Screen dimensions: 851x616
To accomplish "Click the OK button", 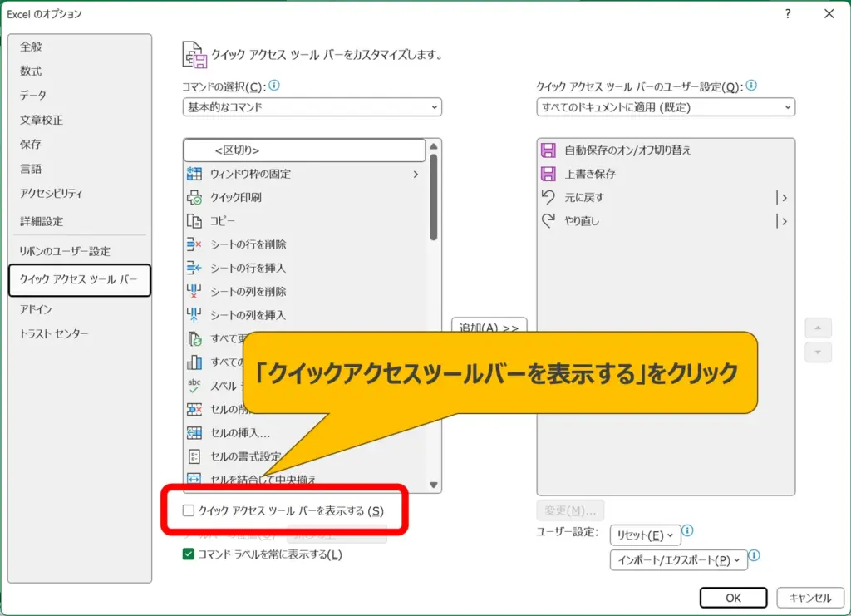I will pos(732,598).
